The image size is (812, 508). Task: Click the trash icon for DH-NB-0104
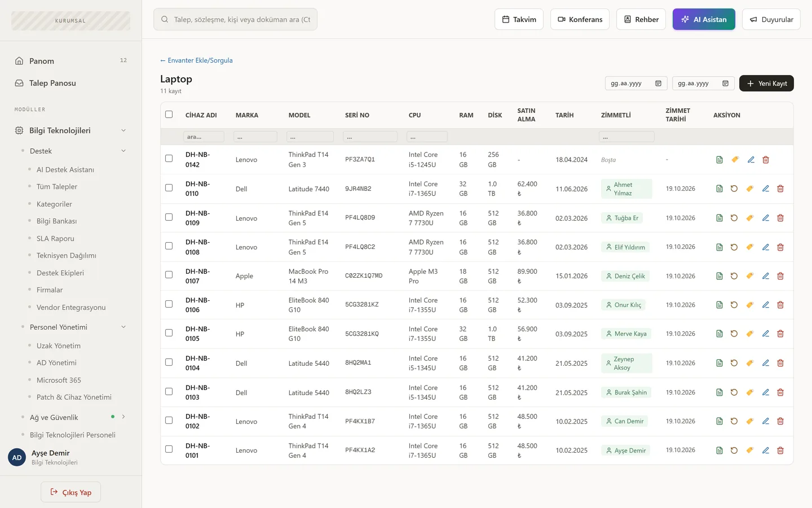point(780,363)
